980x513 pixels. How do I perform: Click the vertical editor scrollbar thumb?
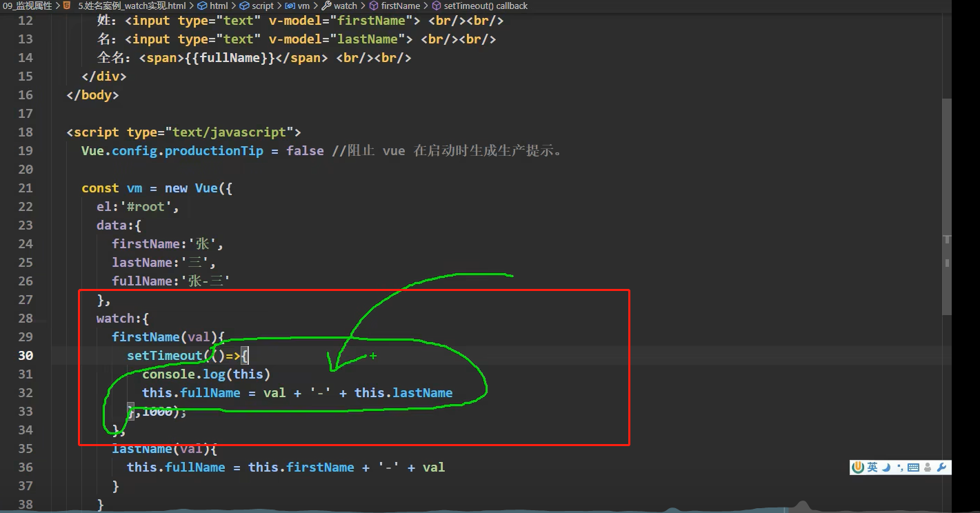pyautogui.click(x=947, y=207)
